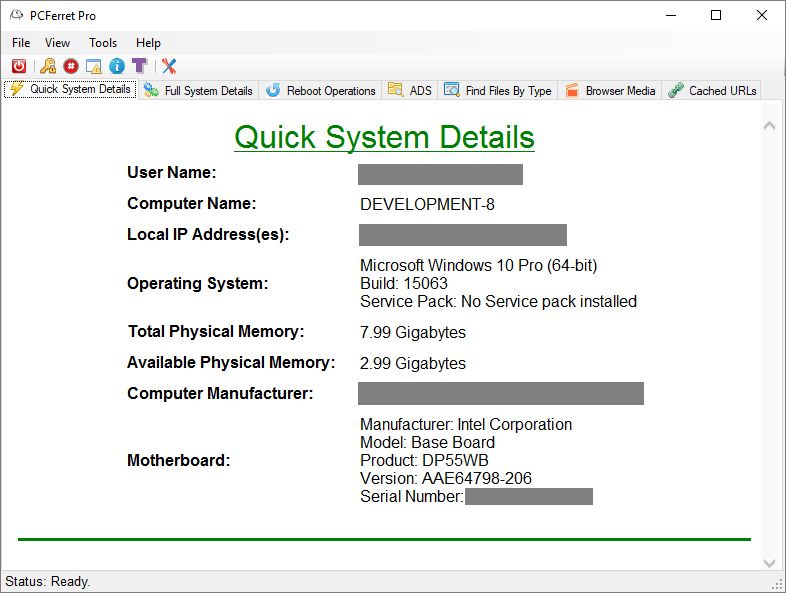The height and width of the screenshot is (593, 786).
Task: Click the red hash symbol toolbar icon
Action: [71, 66]
